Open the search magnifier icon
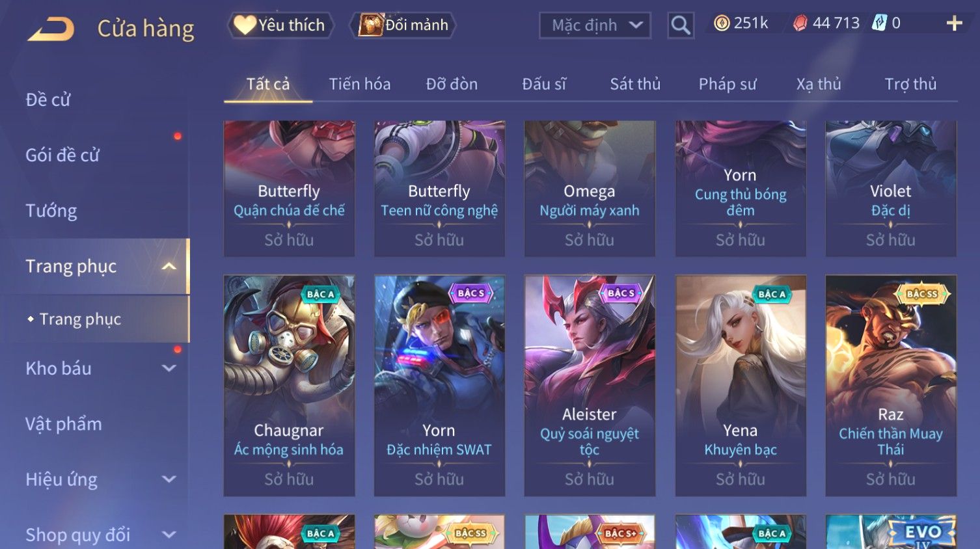Image resolution: width=980 pixels, height=549 pixels. (x=681, y=26)
